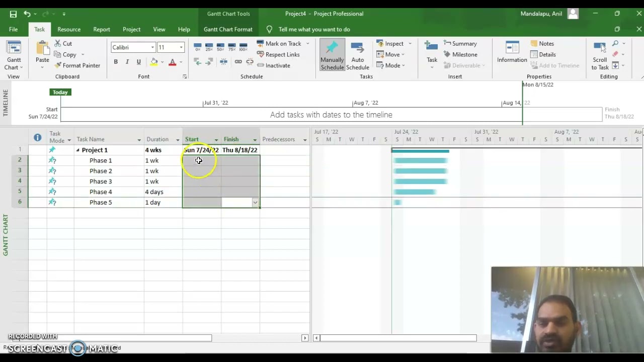Image resolution: width=644 pixels, height=362 pixels.
Task: Set task to 100% complete
Action: click(244, 47)
